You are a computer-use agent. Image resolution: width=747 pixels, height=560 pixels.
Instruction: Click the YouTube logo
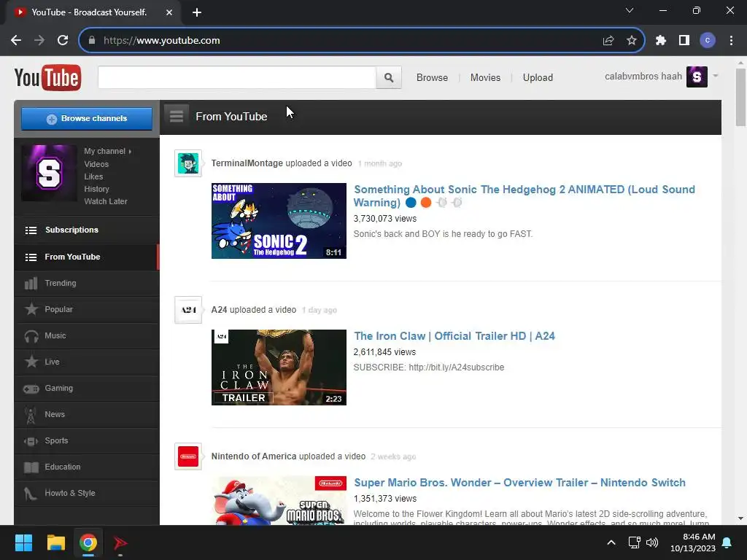pyautogui.click(x=47, y=77)
